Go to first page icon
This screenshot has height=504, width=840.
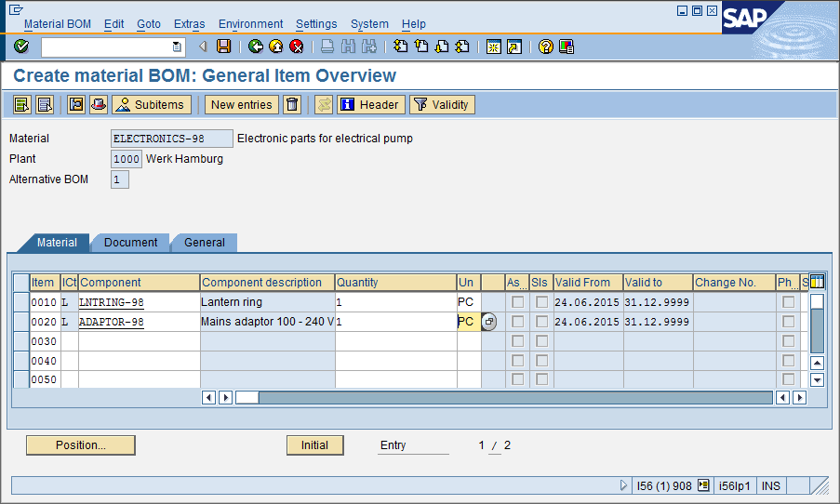pyautogui.click(x=400, y=46)
